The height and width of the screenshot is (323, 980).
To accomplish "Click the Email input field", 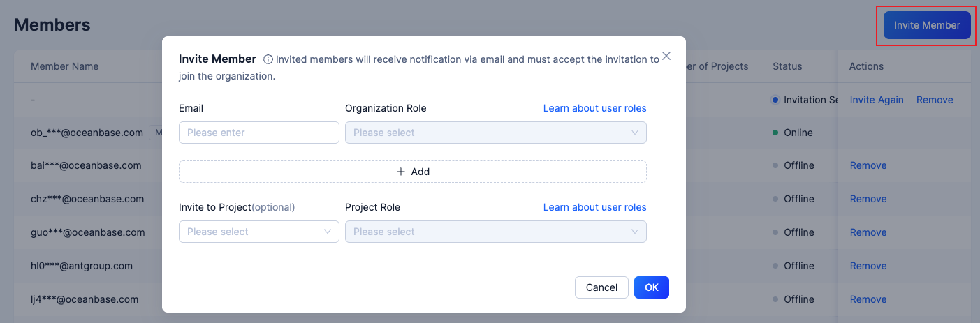I will coord(258,133).
